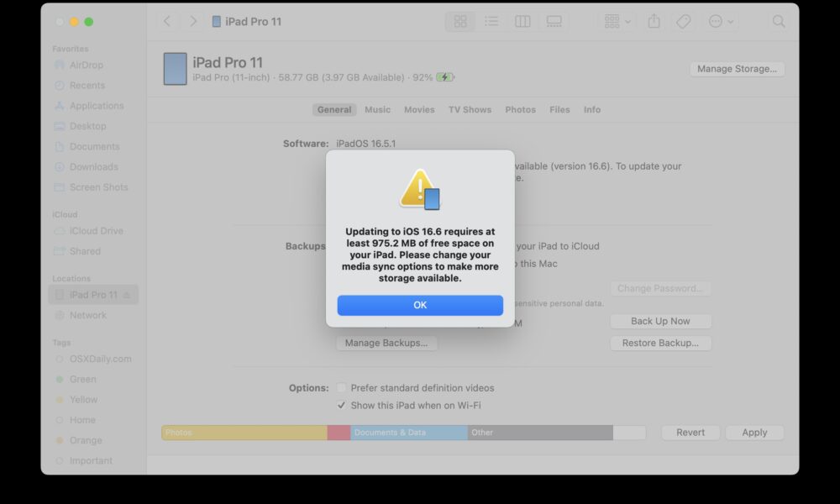This screenshot has width=840, height=504.
Task: Click the Back Up Now button
Action: pyautogui.click(x=660, y=322)
